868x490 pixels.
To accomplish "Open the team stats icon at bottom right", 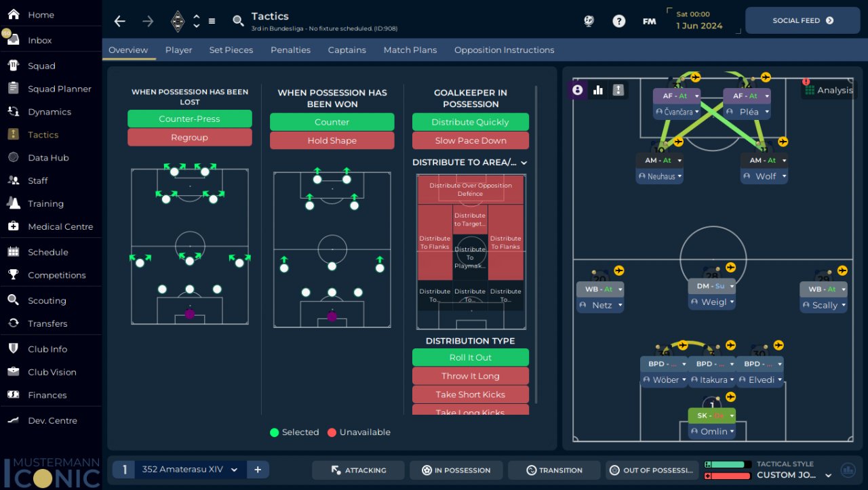I will point(848,470).
